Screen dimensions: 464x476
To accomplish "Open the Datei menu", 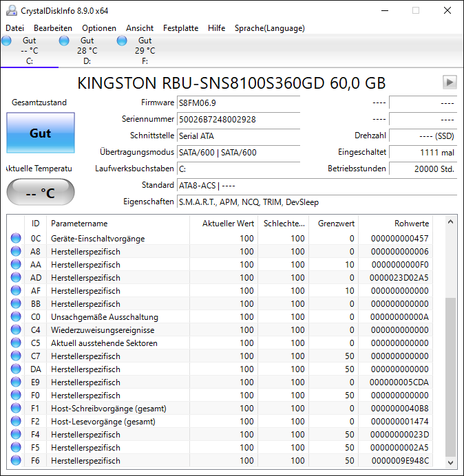I will 14,28.
